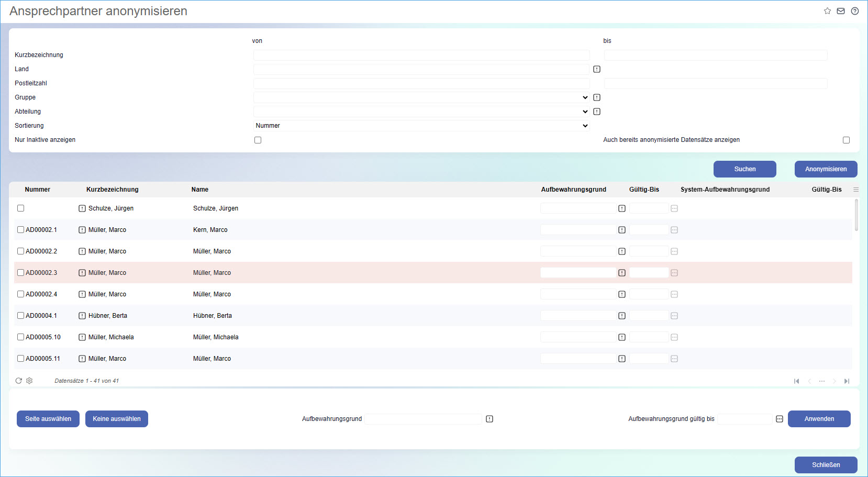868x477 pixels.
Task: Expand the Abteilung dropdown
Action: tap(421, 112)
